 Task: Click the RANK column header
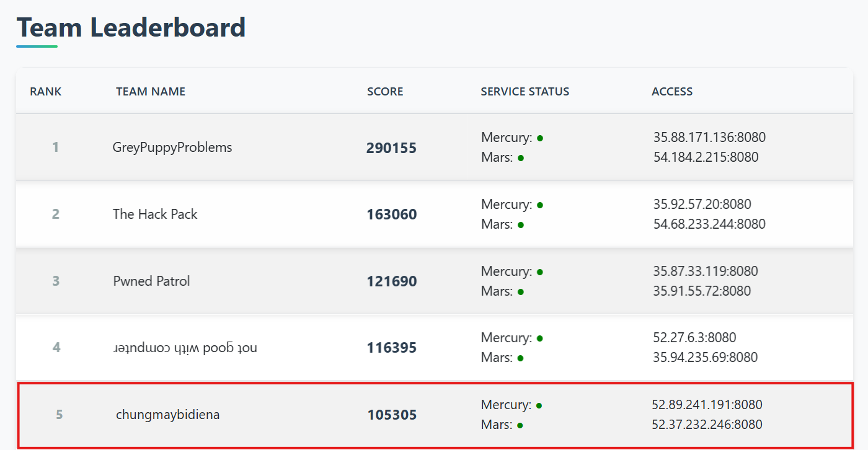[46, 92]
